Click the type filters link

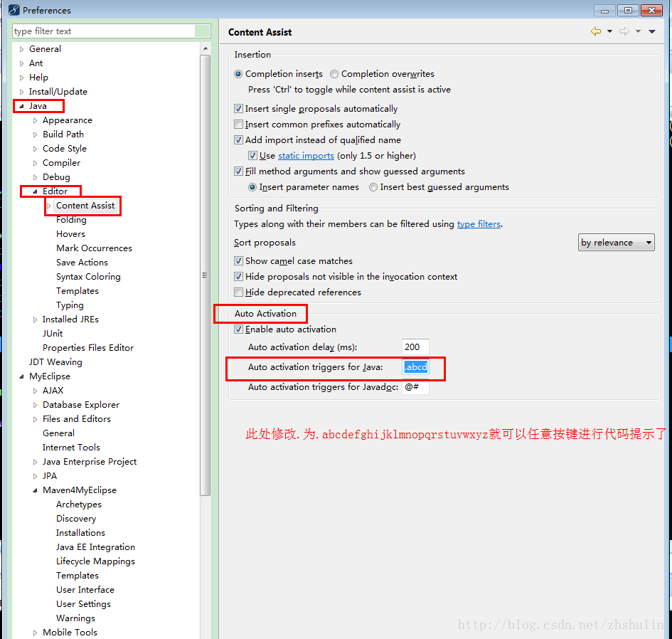[479, 223]
